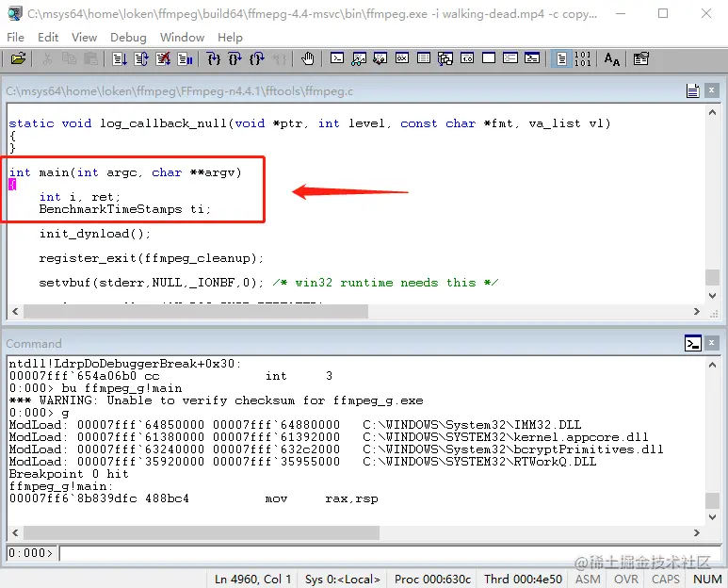Screen dimensions: 728x588
Task: Open the Scratch Pad blank window icon
Action: pyautogui.click(x=489, y=58)
